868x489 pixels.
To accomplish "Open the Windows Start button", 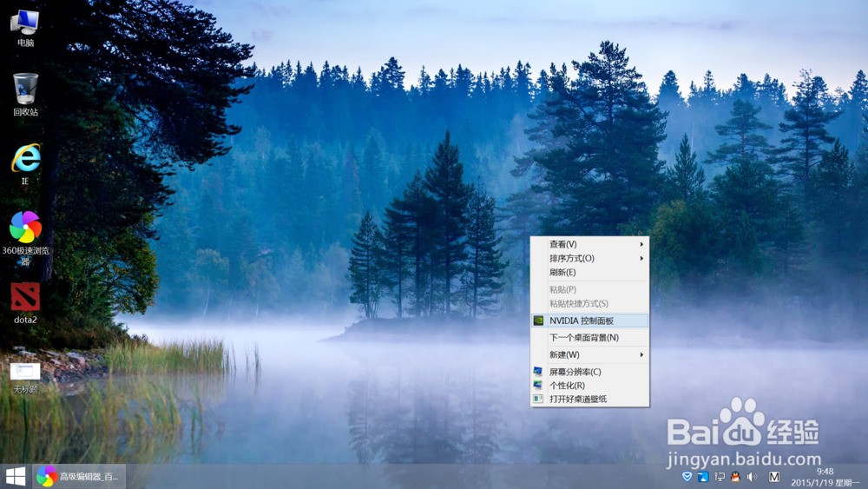I will click(x=16, y=476).
